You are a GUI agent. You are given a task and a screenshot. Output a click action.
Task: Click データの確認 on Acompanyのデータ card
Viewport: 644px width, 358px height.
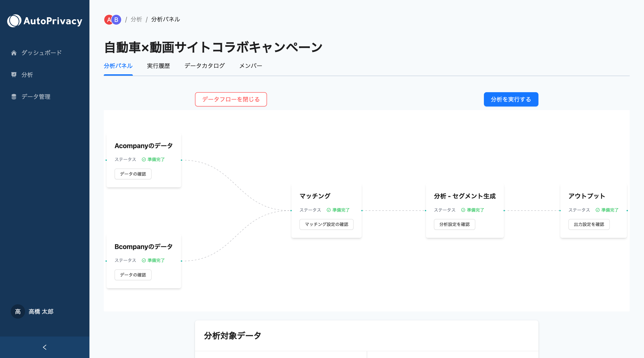(133, 174)
